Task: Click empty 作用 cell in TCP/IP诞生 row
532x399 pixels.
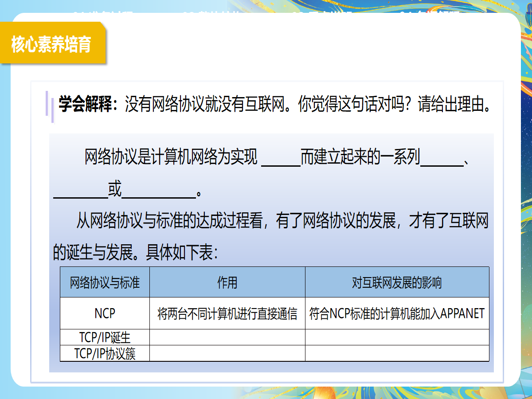Action: pos(227,337)
